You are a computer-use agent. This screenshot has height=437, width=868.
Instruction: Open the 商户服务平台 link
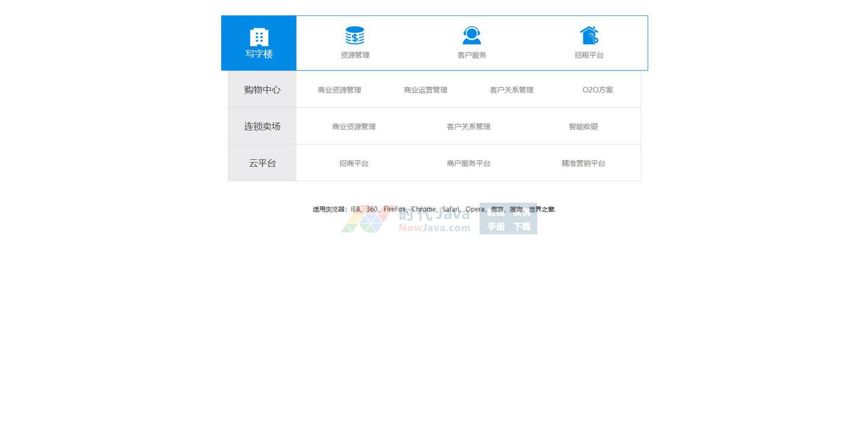tap(468, 163)
